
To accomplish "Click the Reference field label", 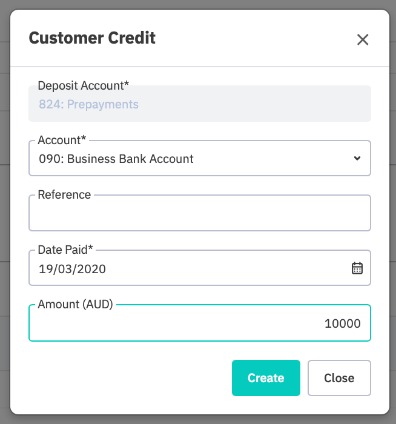I will coord(64,195).
